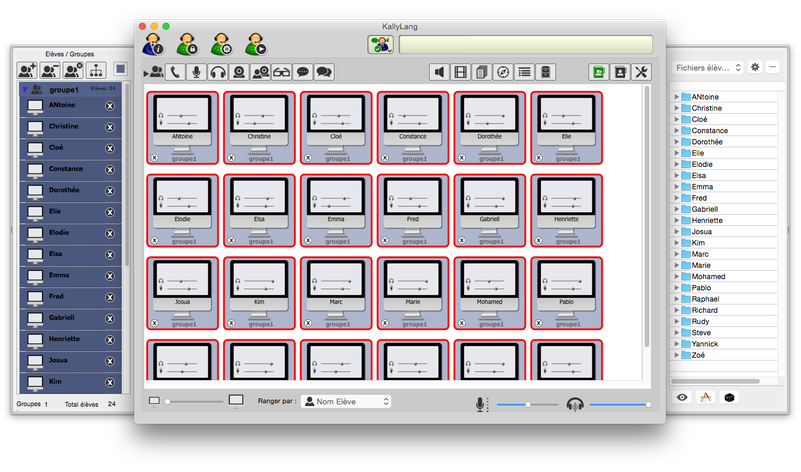The image size is (801, 472).
Task: Click the loudspeaker audio tool
Action: (439, 72)
